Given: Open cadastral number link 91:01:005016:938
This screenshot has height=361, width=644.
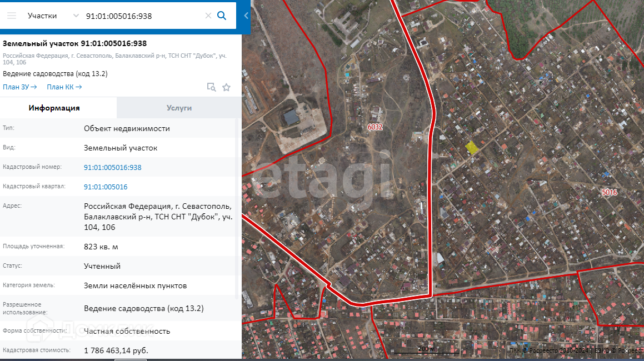Looking at the screenshot, I should pos(113,167).
